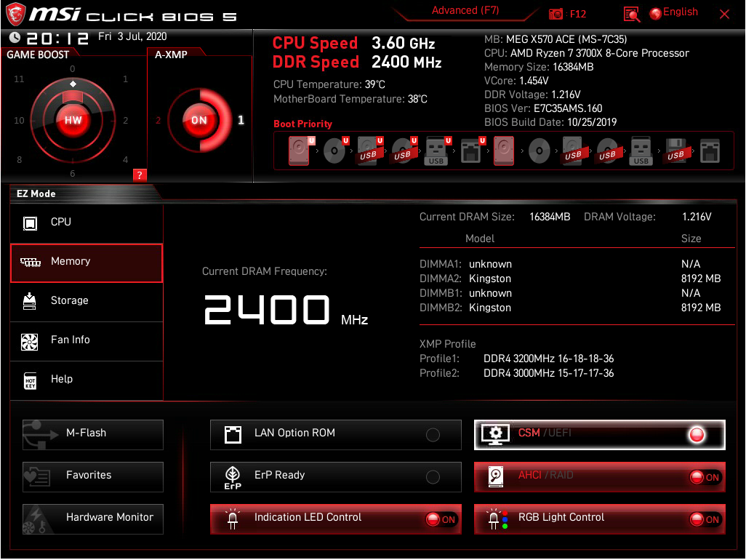The image size is (746, 560).
Task: Toggle the A-XMP ON button
Action: (x=199, y=120)
